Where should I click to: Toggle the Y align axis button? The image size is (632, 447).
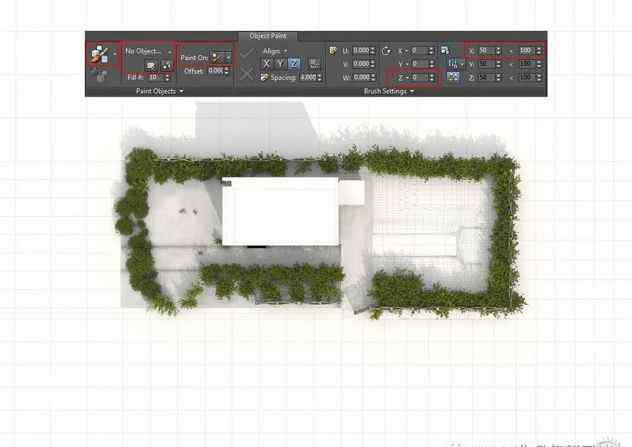(279, 63)
